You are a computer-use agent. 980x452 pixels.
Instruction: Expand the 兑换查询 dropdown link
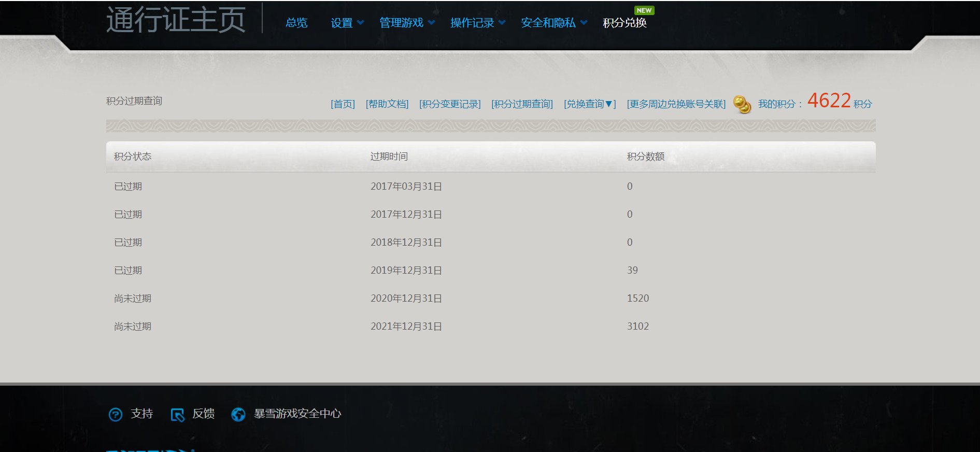(589, 104)
